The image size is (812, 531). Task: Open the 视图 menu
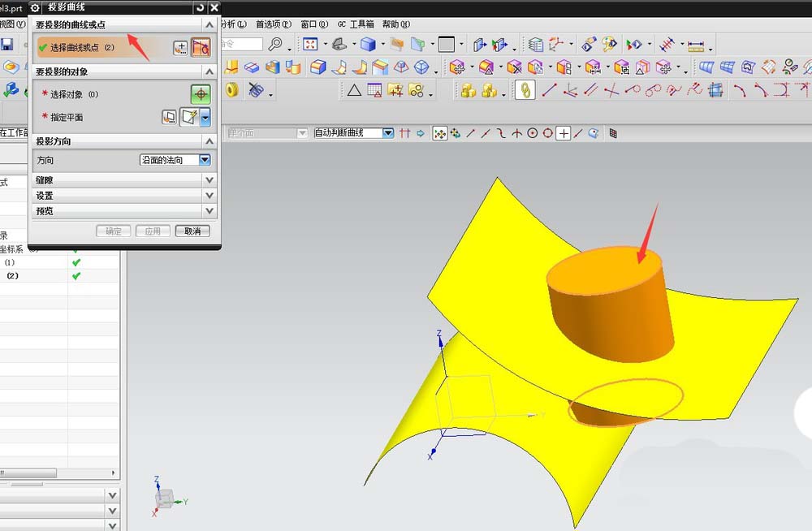pos(12,24)
